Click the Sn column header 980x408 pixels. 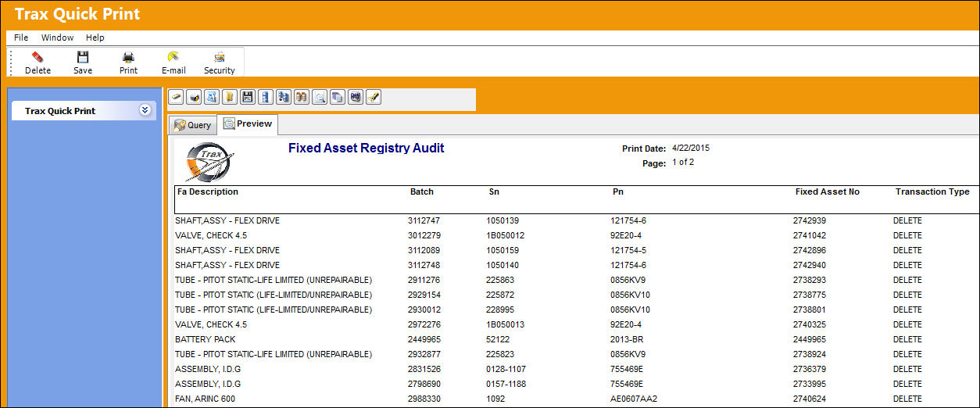[494, 191]
